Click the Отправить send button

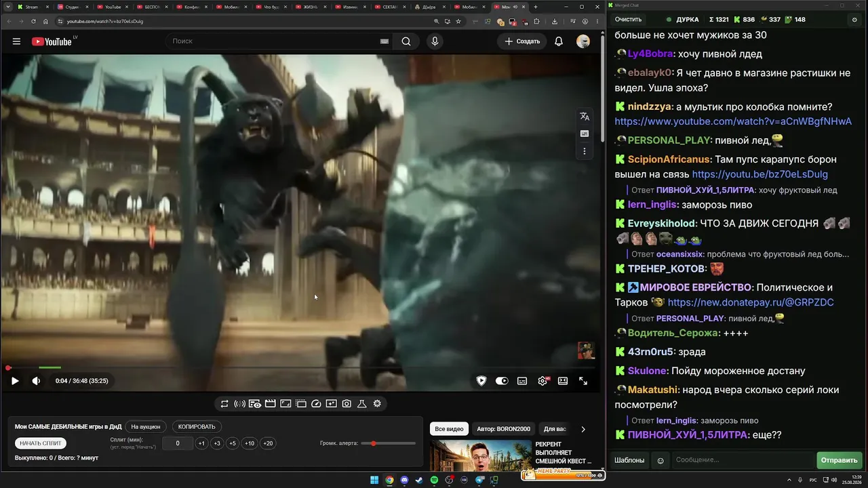click(839, 460)
